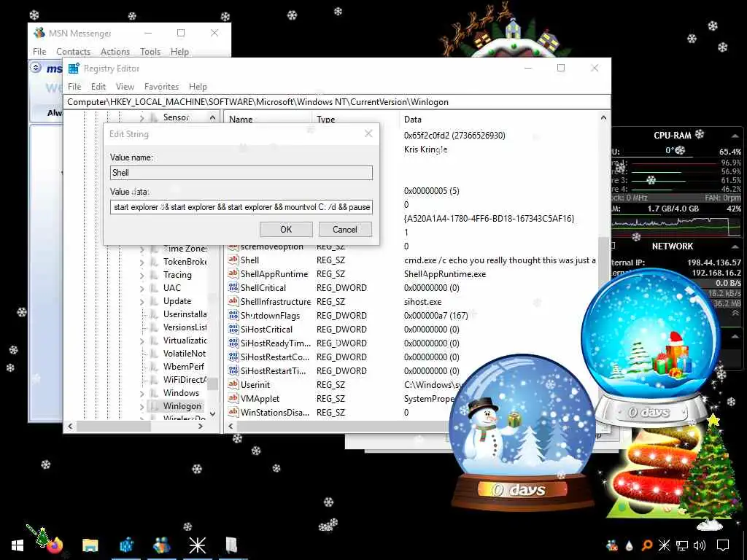Click the snowflake icon in system tray
The height and width of the screenshot is (560, 747).
click(x=664, y=545)
